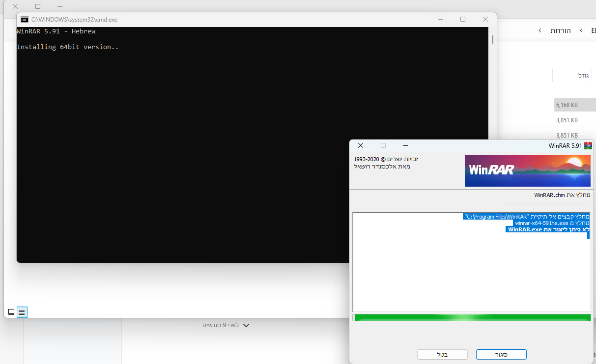Click the WinRAR 5.91 dialog title text
This screenshot has width=596, height=364.
(565, 145)
